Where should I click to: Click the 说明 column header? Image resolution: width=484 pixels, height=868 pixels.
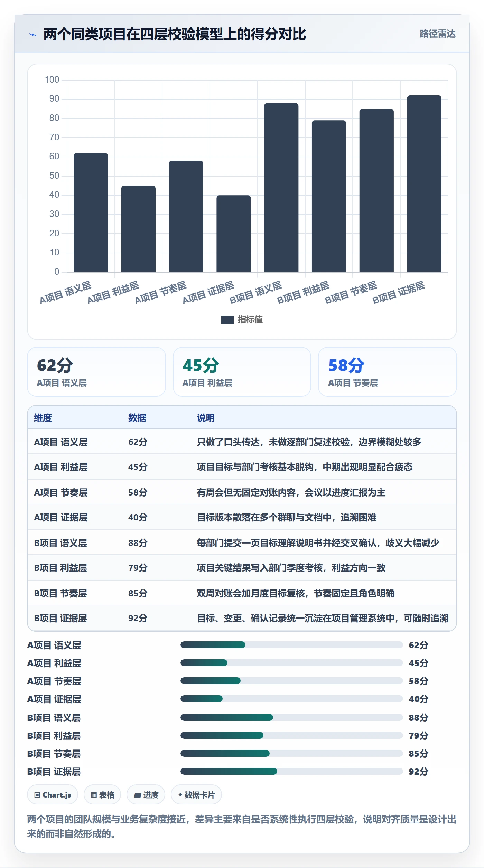coord(206,418)
